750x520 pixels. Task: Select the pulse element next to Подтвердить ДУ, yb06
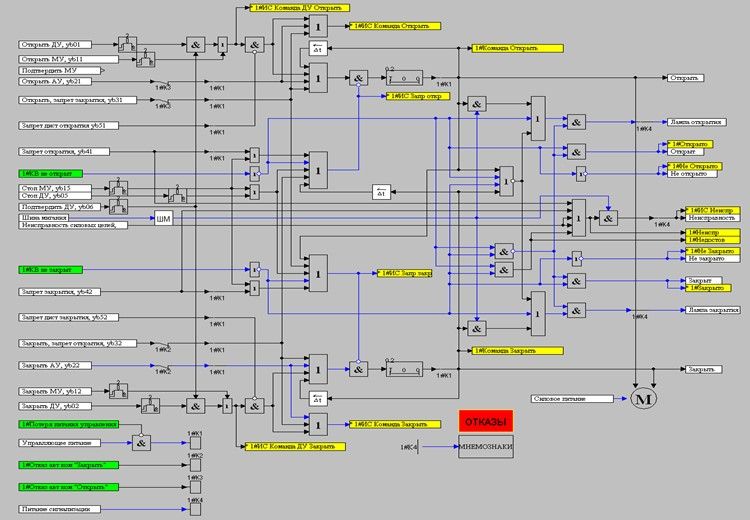(x=118, y=207)
